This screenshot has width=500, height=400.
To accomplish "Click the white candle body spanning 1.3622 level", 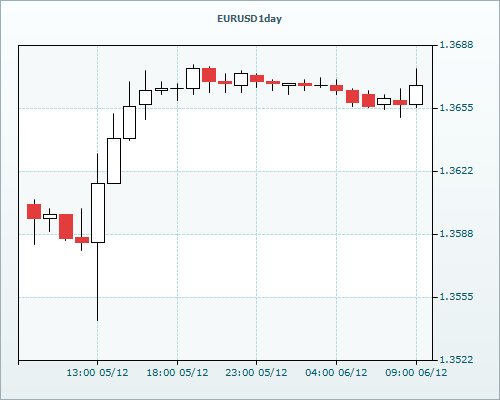I will tap(114, 161).
